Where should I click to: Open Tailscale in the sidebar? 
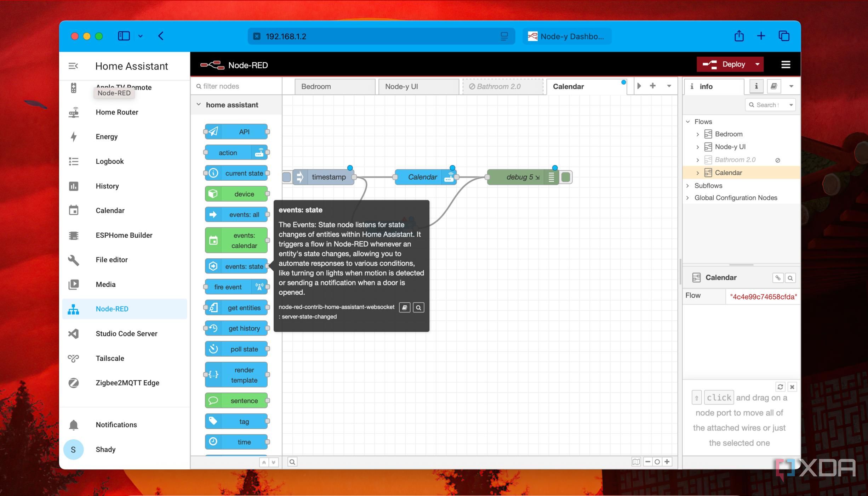pos(125,358)
